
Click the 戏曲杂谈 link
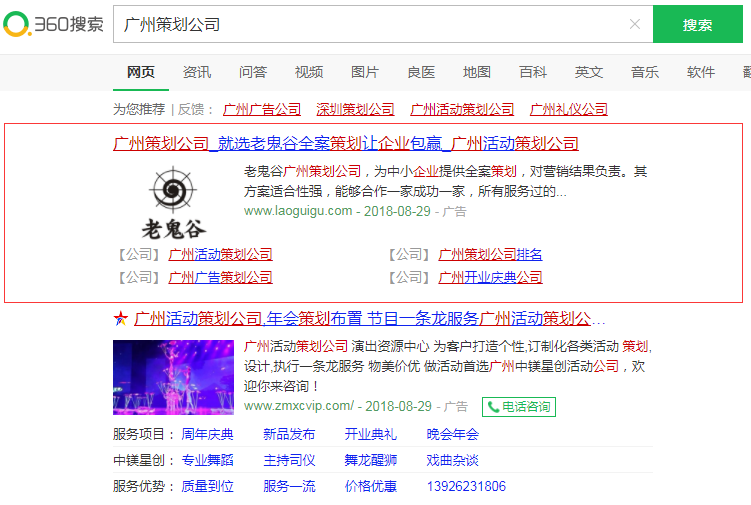pos(453,460)
